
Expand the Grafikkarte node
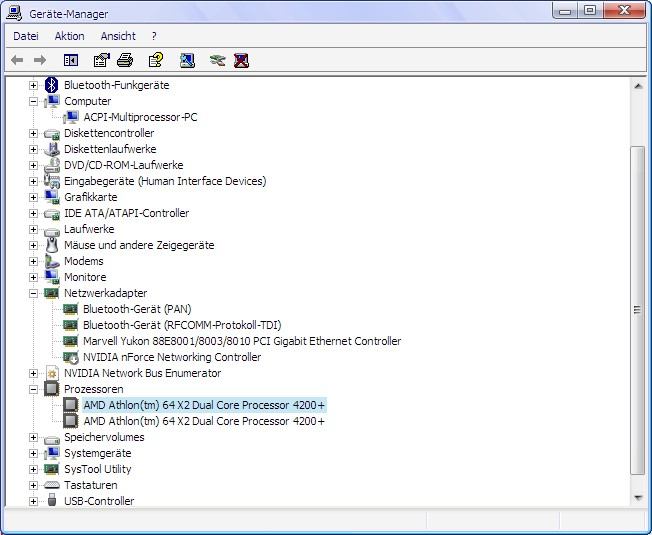33,197
